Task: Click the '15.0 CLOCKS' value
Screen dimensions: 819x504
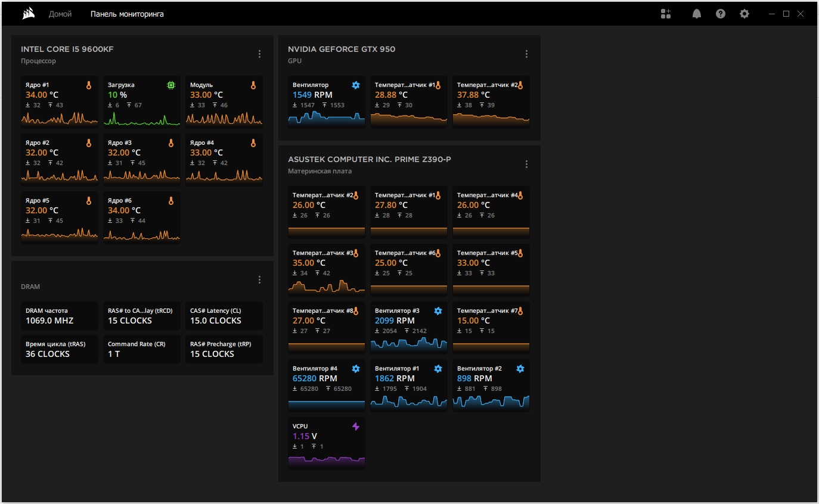Action: point(216,321)
